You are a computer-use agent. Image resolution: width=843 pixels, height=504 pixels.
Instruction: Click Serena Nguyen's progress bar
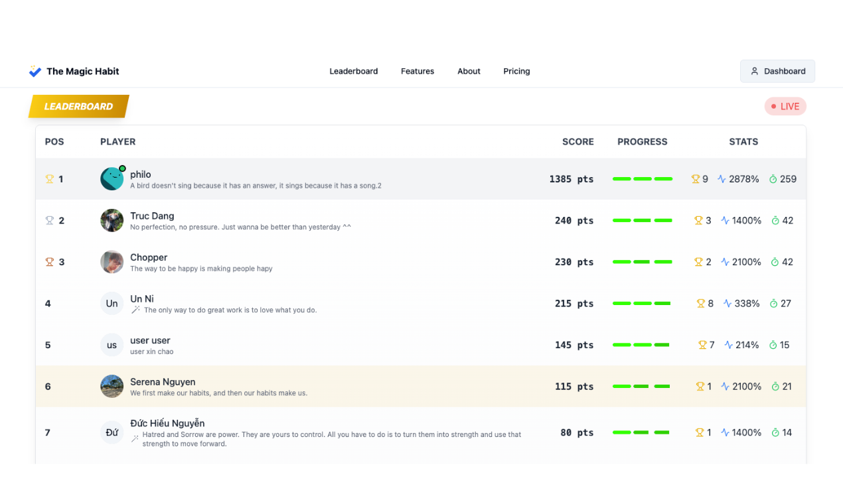coord(641,387)
